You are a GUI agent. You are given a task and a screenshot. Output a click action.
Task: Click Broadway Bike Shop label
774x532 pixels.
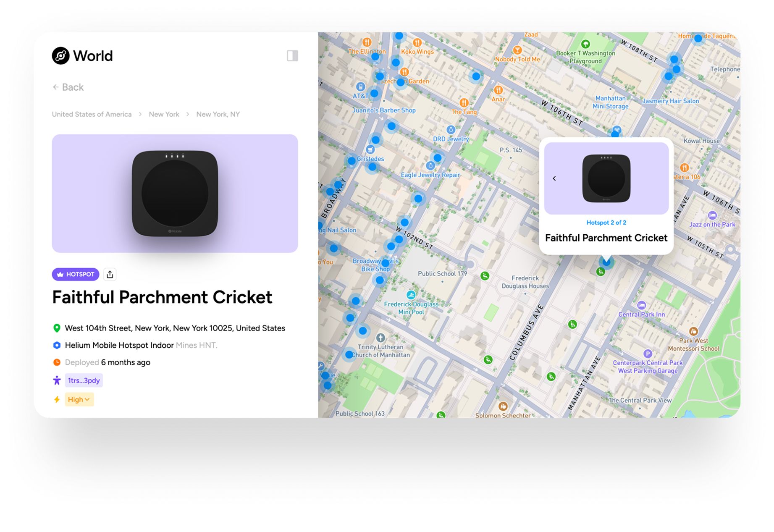(x=375, y=265)
